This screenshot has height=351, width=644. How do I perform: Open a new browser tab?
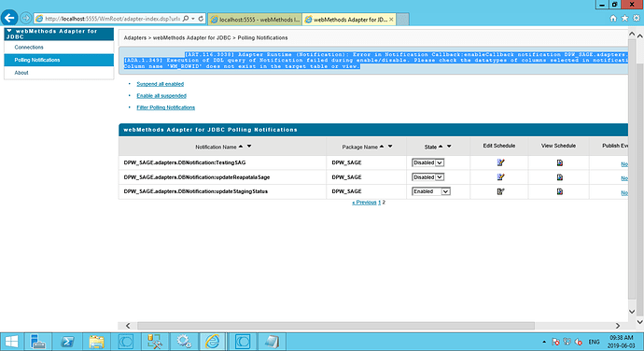[402, 20]
